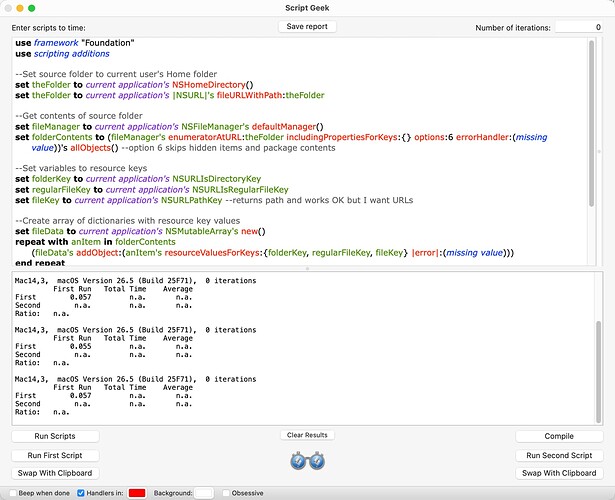Click the 0.055 First Run value
This screenshot has width=615, height=500.
80,346
